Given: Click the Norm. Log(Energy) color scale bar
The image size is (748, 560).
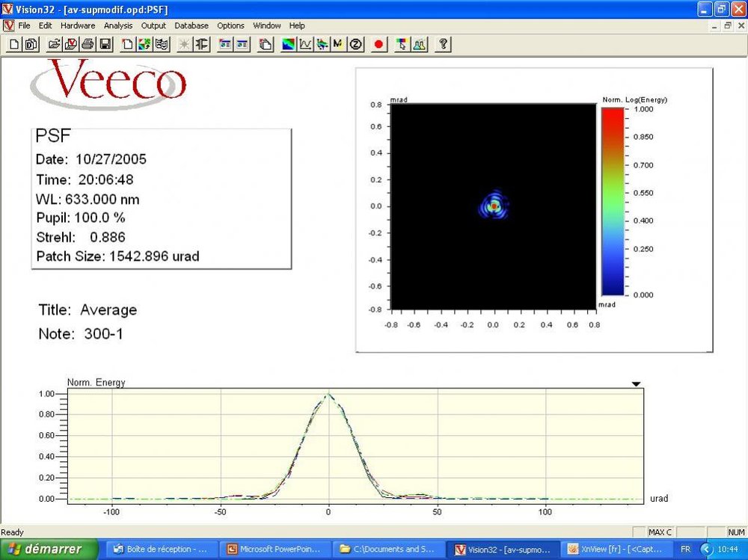Looking at the screenshot, I should click(x=612, y=202).
